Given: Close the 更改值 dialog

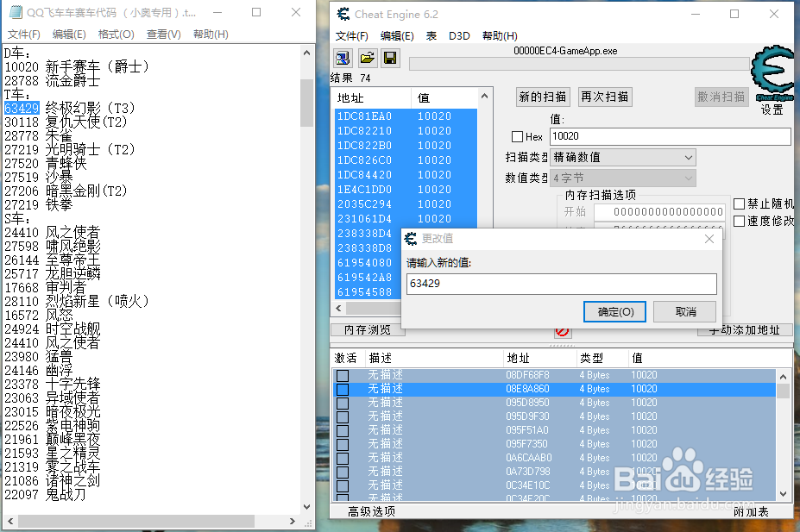Looking at the screenshot, I should point(709,239).
